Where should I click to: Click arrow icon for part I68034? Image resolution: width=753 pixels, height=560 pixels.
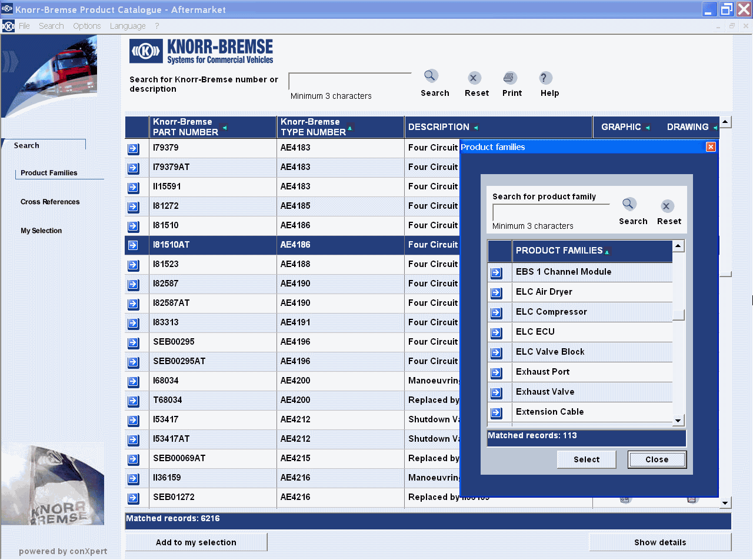pos(134,382)
